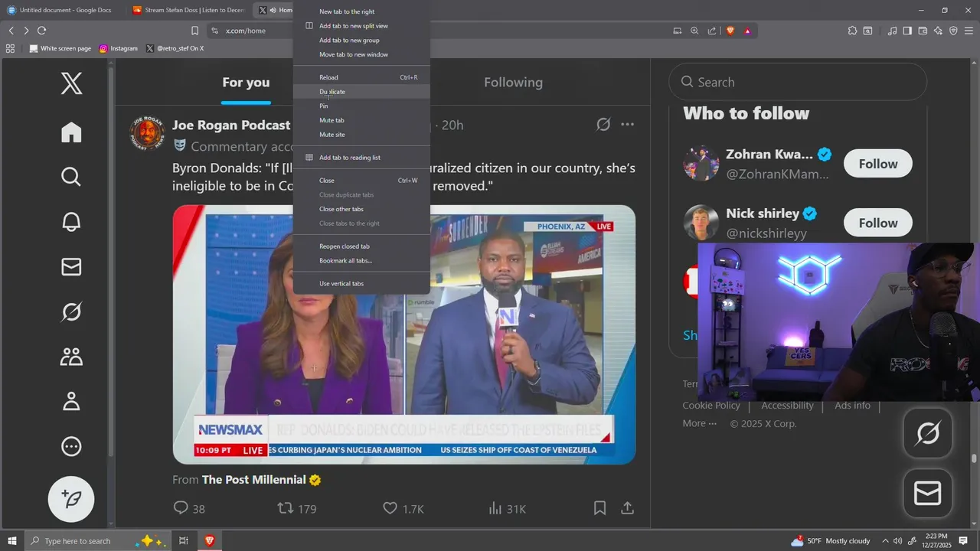Open Brave Wallet icon
This screenshot has height=551, width=980.
coord(923,31)
